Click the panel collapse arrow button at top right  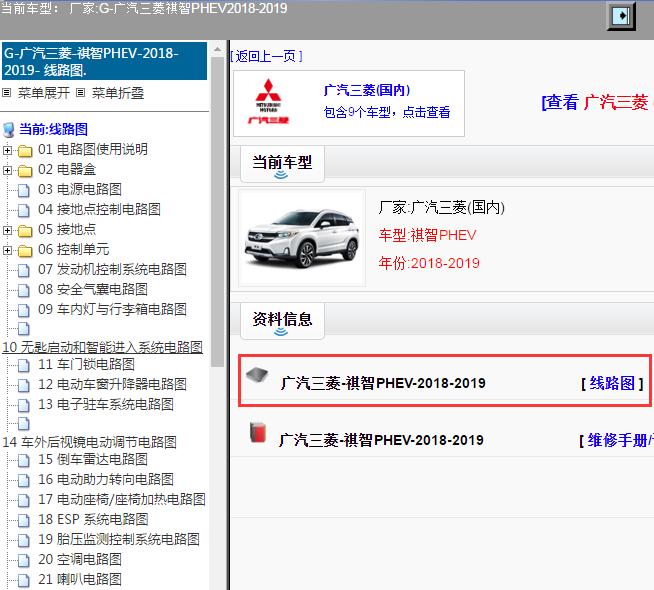621,16
